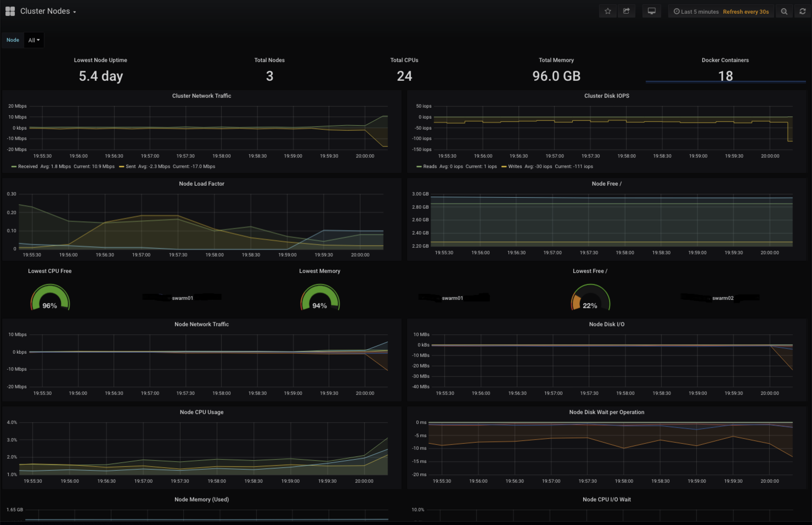Toggle the Sent series in the legend

[131, 166]
